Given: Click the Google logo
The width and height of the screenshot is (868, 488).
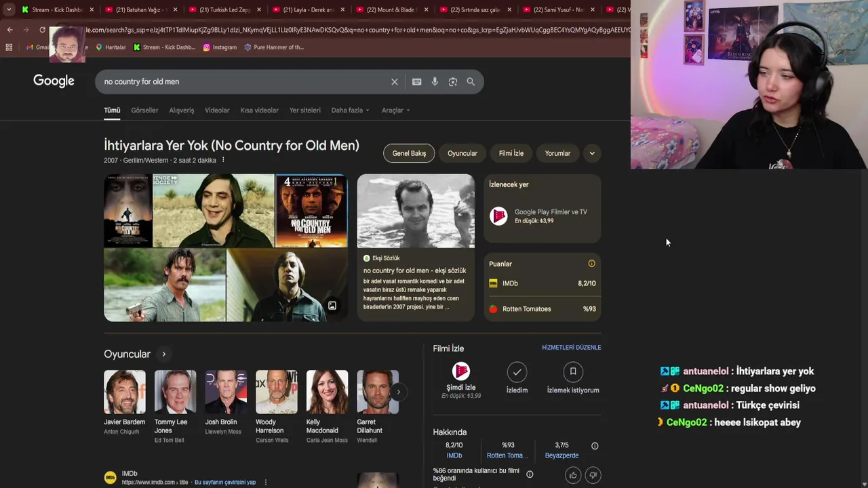Looking at the screenshot, I should [x=54, y=81].
